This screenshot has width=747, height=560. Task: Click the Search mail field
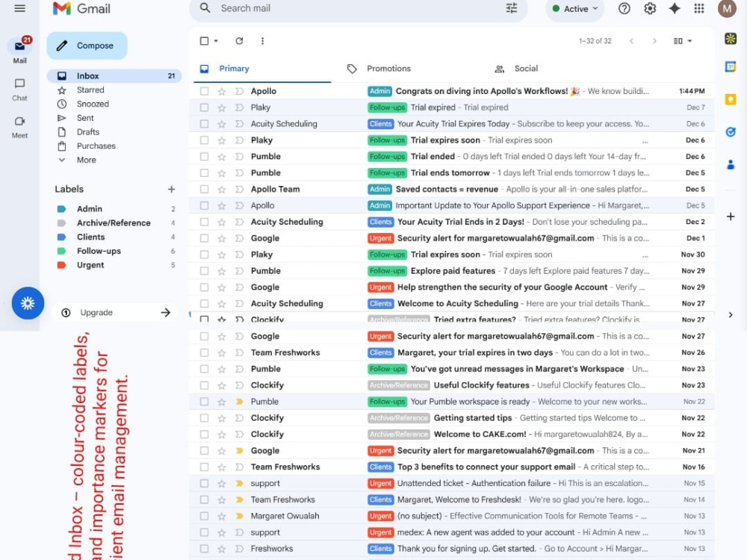click(359, 8)
